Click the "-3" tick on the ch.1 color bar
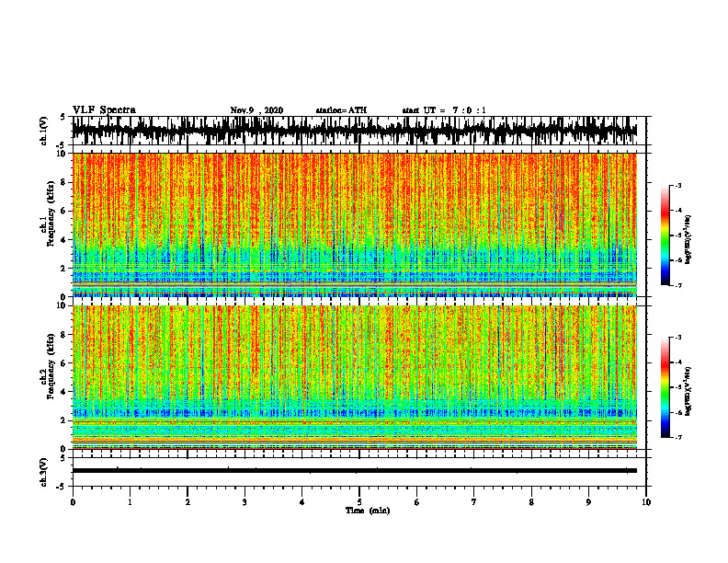This screenshot has width=728, height=563. pyautogui.click(x=677, y=185)
